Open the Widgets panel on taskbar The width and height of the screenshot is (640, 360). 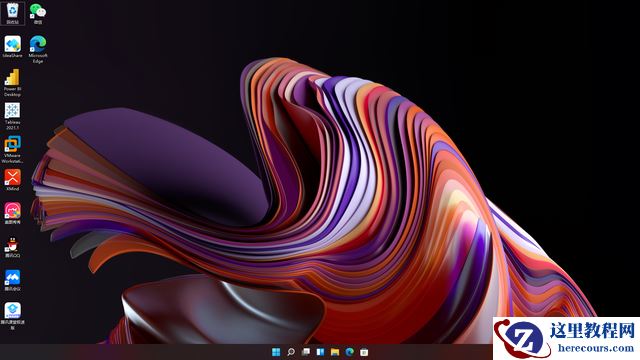pos(320,352)
